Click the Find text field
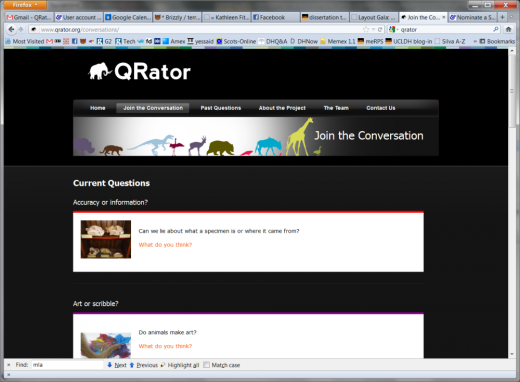 click(x=67, y=365)
